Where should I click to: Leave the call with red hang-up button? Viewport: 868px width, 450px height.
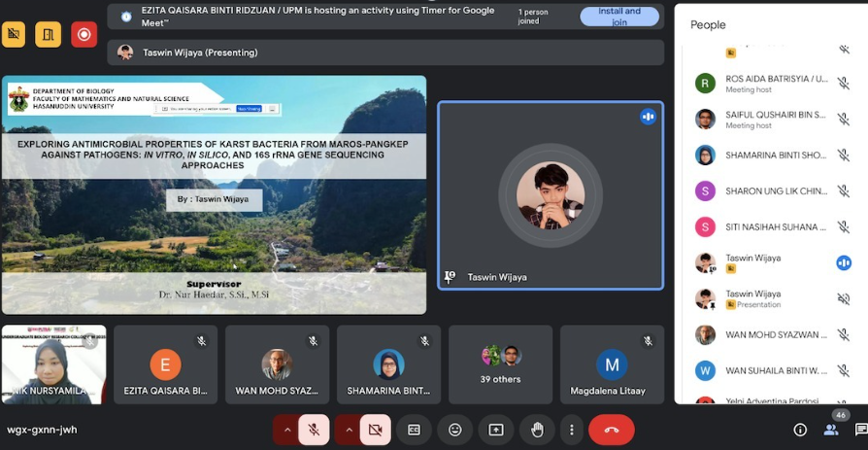611,430
